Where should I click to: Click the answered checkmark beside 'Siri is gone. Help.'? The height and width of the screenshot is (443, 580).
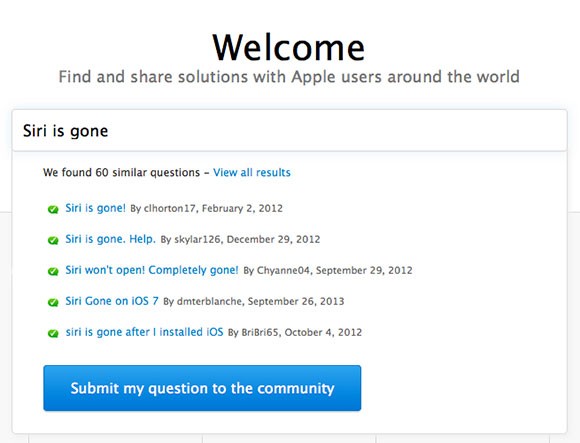point(53,241)
